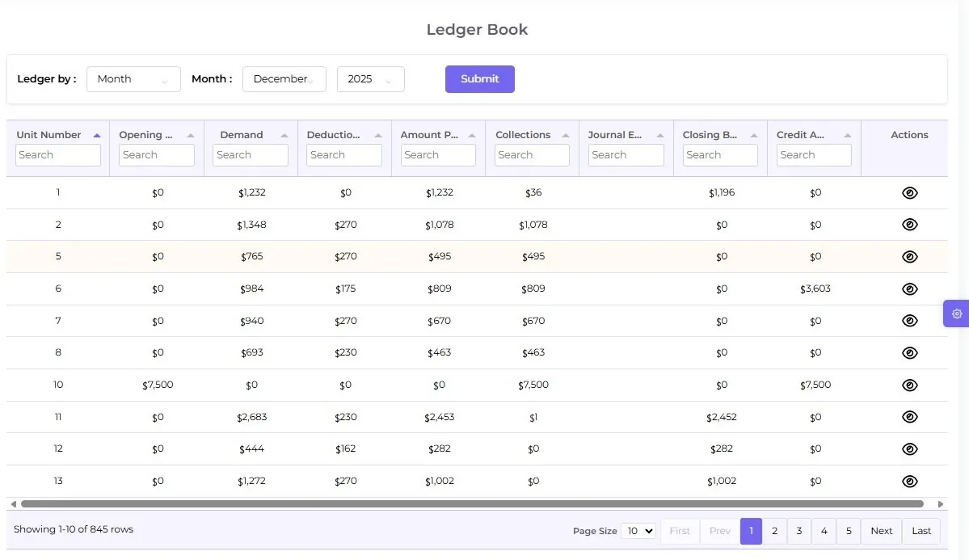Click the First page button
The height and width of the screenshot is (560, 969).
pyautogui.click(x=680, y=531)
